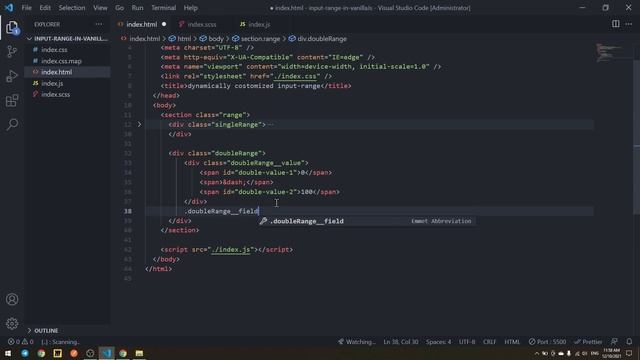
Task: Click the errors and warnings counter
Action: [x=20, y=342]
